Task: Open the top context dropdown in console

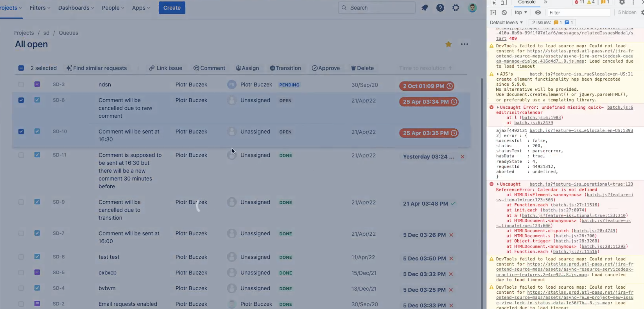Action: point(521,13)
